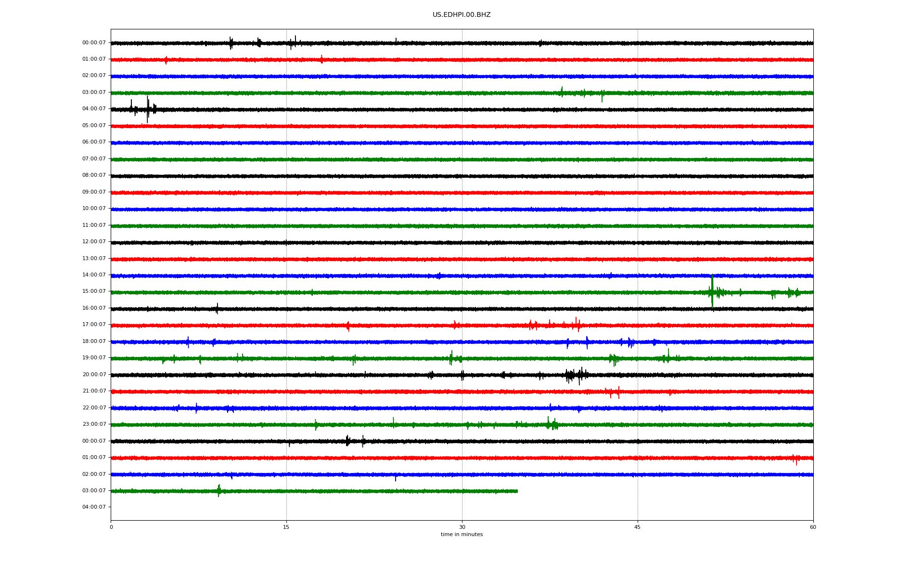Click the x-axis tick label 45
The width and height of the screenshot is (924, 578).
click(x=637, y=527)
